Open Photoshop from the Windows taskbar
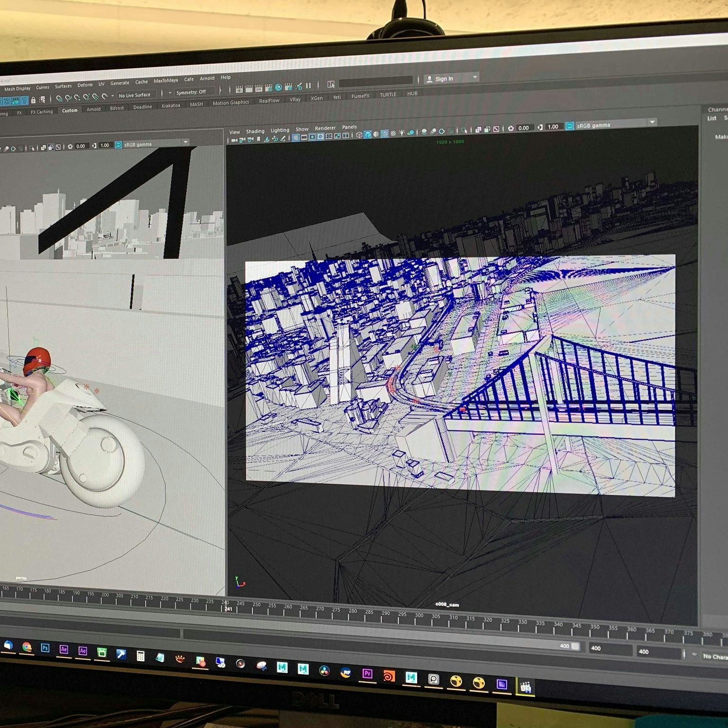 (45, 648)
